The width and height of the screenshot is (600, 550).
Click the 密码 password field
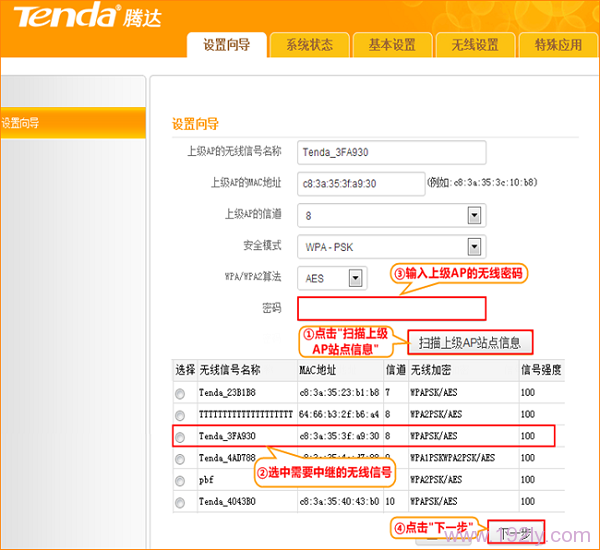(391, 308)
